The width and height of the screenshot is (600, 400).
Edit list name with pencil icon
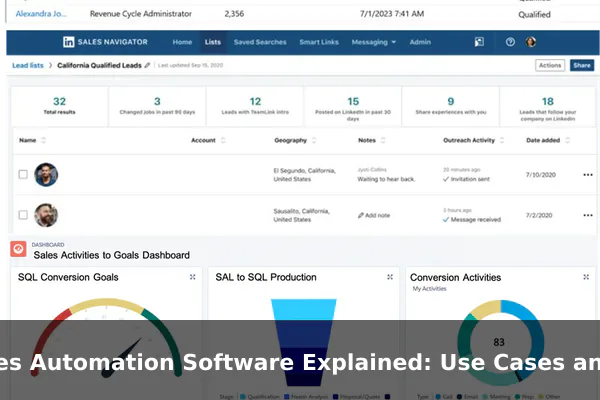(147, 65)
